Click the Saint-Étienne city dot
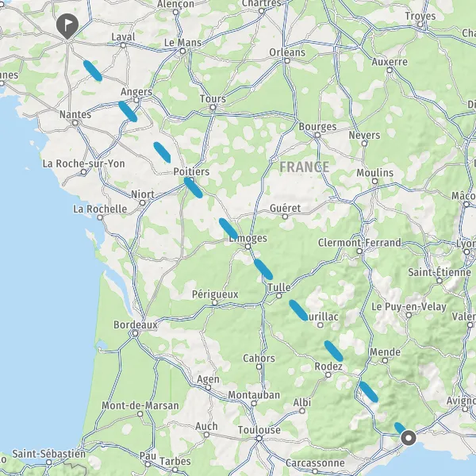The height and width of the screenshot is (476, 476). click(440, 281)
